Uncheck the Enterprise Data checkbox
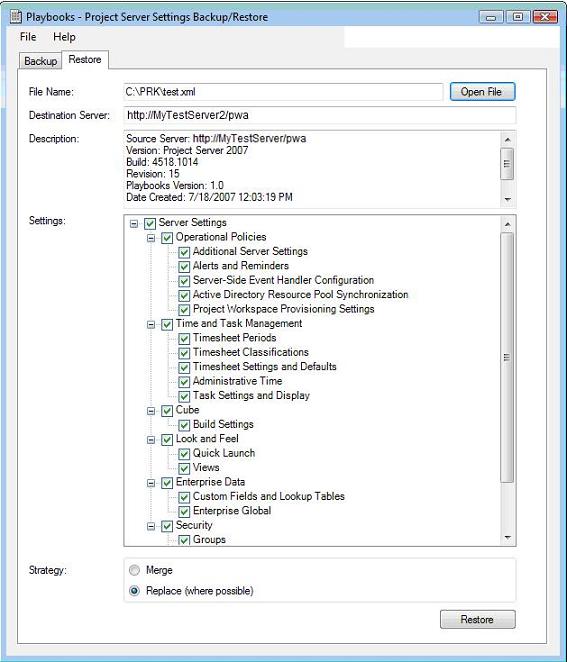Screen dimensions: 567x662 (x=167, y=483)
